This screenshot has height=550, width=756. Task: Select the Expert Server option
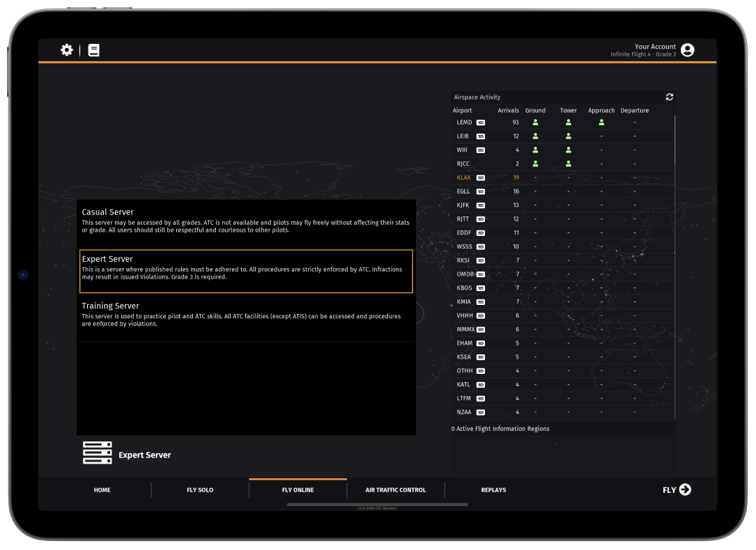coord(245,271)
